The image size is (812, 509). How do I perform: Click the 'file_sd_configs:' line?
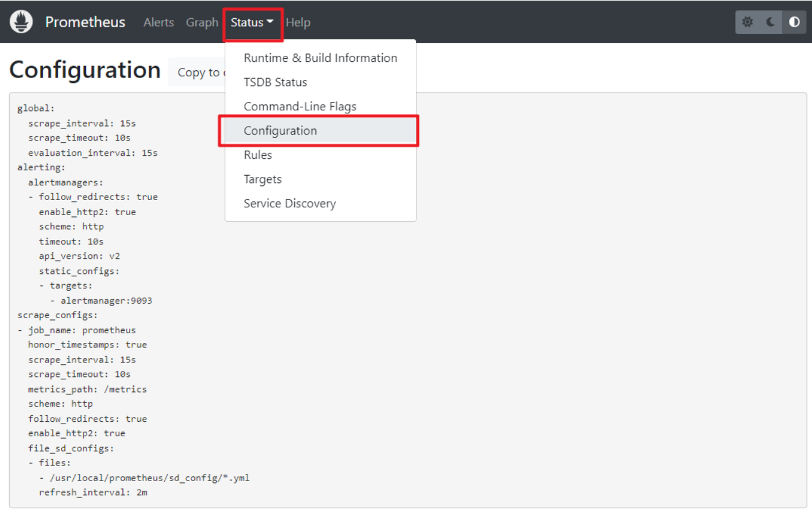[x=71, y=448]
